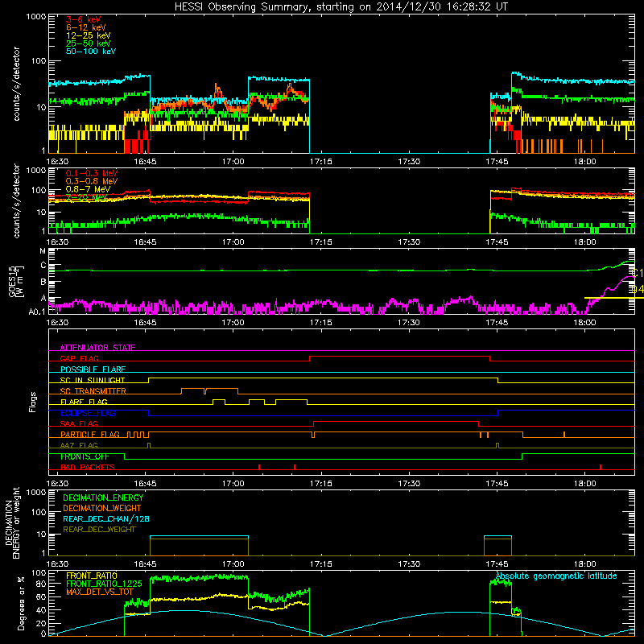644x644 pixels.
Task: Click the HESSI Observing Summary title text
Action: [x=341, y=7]
